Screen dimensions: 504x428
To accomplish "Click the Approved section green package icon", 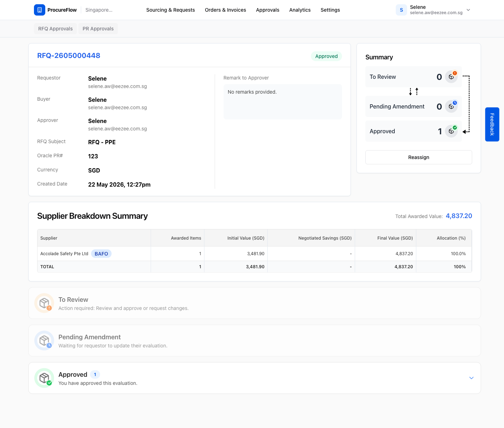I will tap(44, 378).
